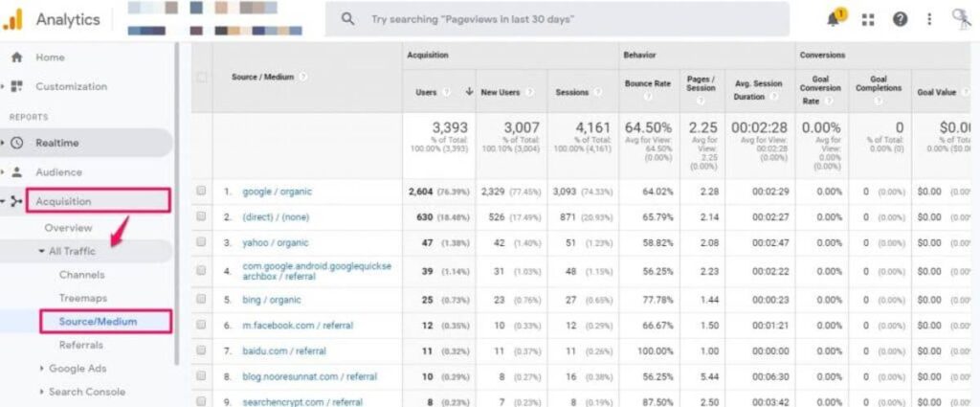Viewport: 980px width, 407px height.
Task: Select the Source/Medium report
Action: click(99, 322)
